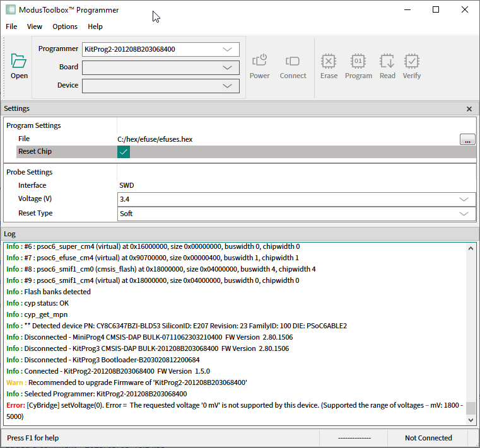Click the Verify icon
Screen dimensions: 480x448
coord(412,61)
